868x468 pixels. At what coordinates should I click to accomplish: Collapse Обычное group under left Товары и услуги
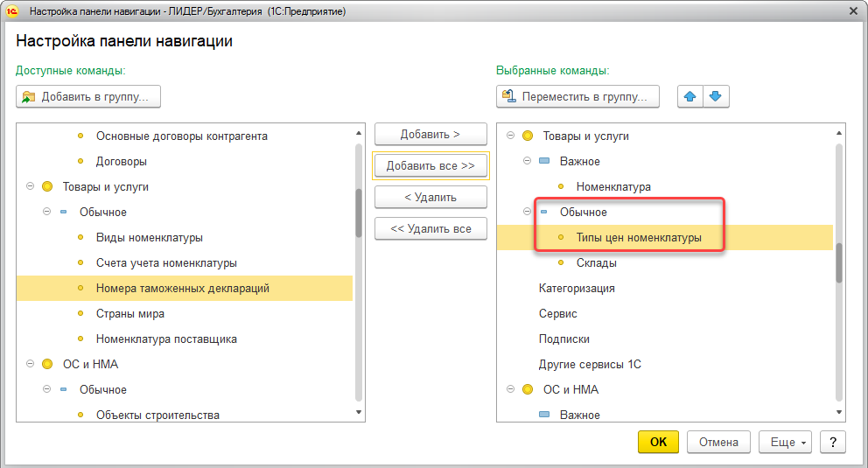[x=47, y=212]
